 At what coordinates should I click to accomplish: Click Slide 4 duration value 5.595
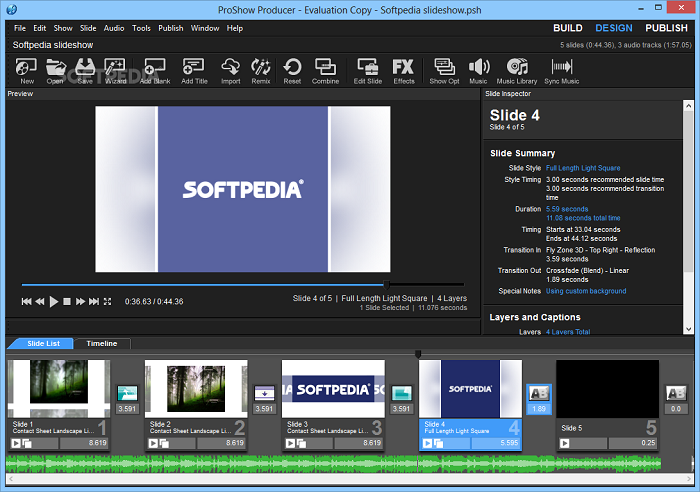pyautogui.click(x=496, y=443)
